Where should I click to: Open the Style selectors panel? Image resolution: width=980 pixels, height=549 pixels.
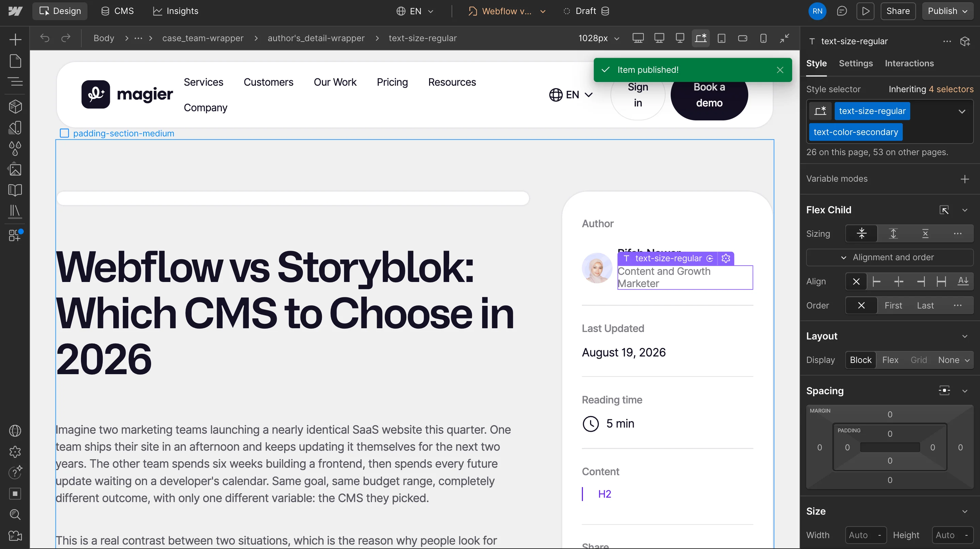click(15, 128)
